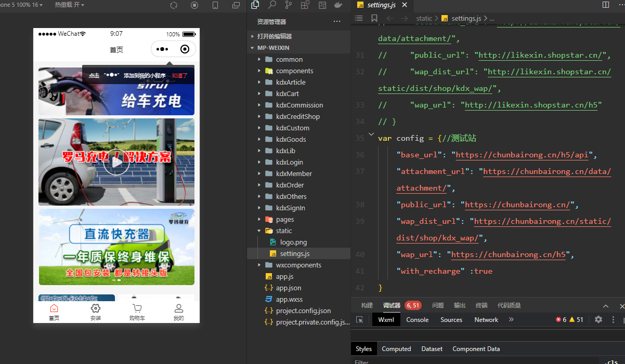Viewport: 625px width, 364px height.
Task: Activate the element inspector picker icon
Action: (359, 320)
